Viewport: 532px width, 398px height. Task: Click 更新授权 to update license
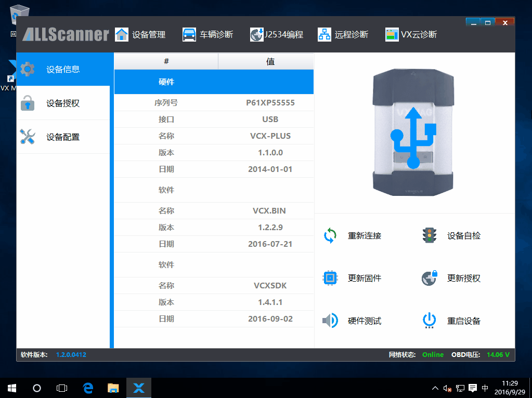point(464,278)
